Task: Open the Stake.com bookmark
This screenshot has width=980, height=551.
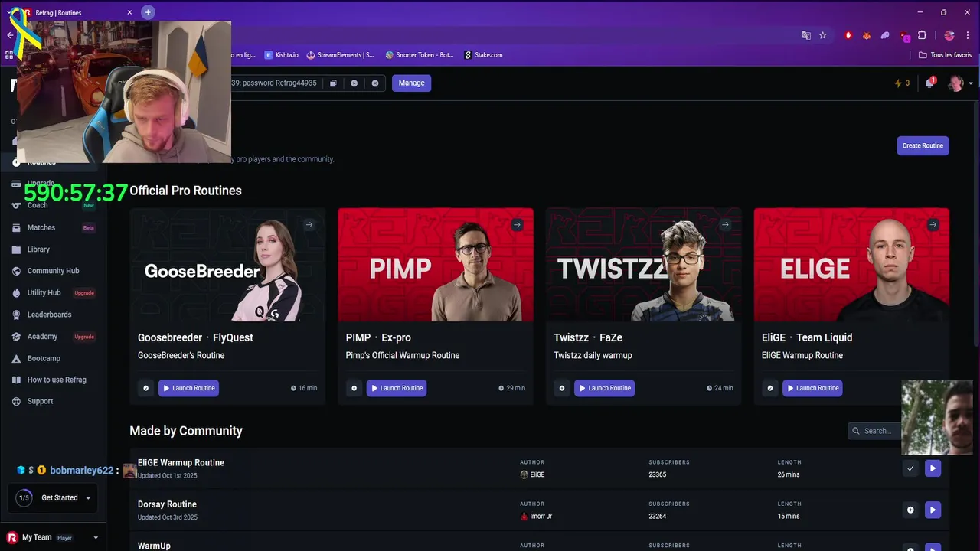Action: [x=483, y=55]
